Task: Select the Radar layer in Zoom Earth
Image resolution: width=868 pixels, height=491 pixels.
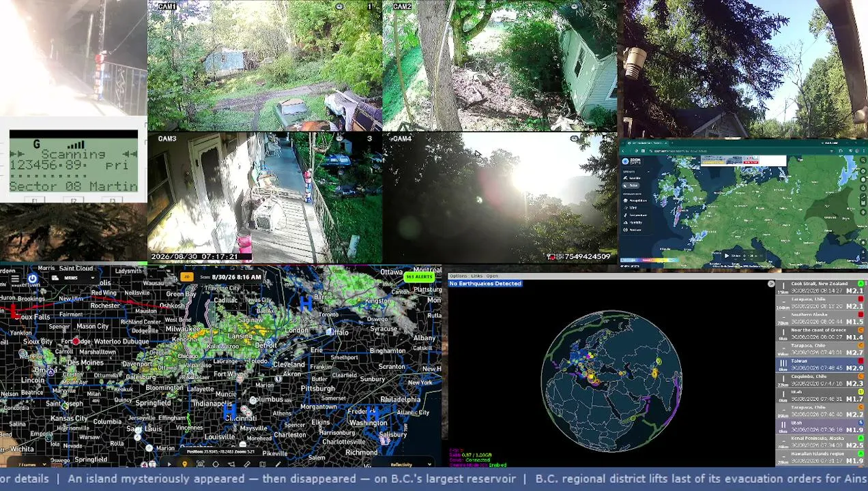Action: [x=631, y=185]
